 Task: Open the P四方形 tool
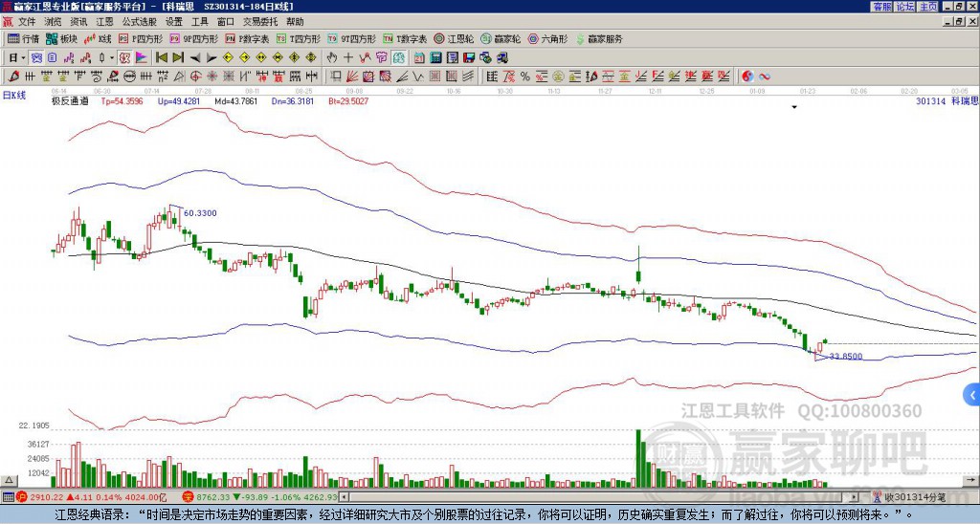(141, 38)
